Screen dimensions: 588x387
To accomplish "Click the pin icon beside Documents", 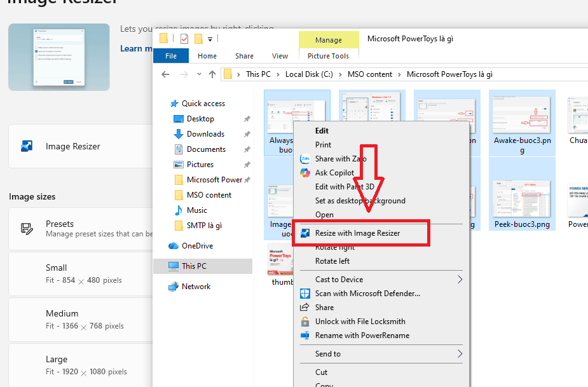I will (x=247, y=149).
